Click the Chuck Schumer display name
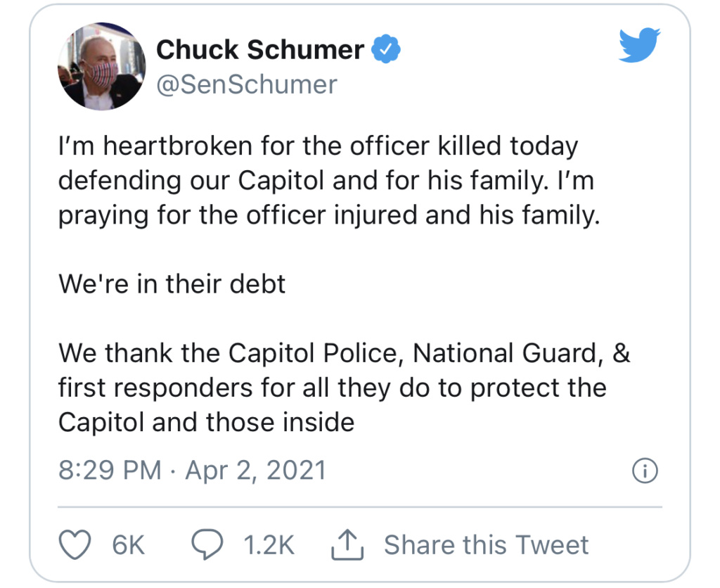Viewport: 720px width, 588px height. pos(260,49)
